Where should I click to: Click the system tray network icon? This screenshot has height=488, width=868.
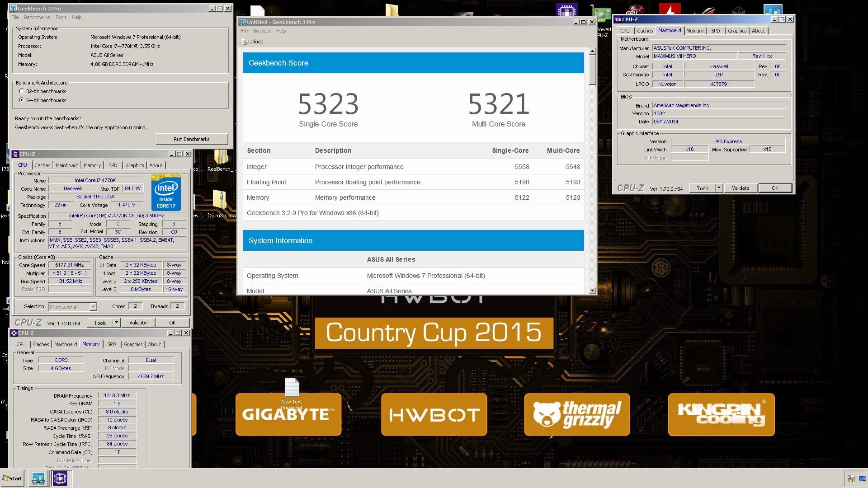(x=851, y=479)
